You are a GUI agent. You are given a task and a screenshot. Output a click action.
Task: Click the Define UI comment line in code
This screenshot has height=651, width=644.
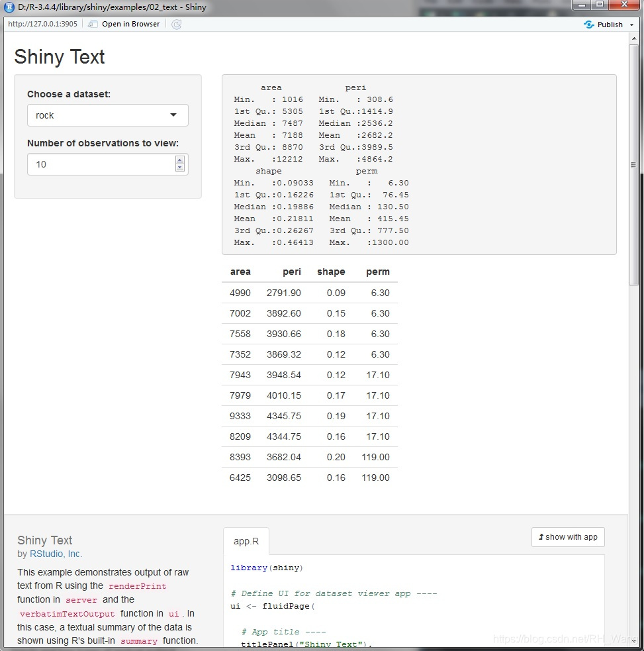334,593
